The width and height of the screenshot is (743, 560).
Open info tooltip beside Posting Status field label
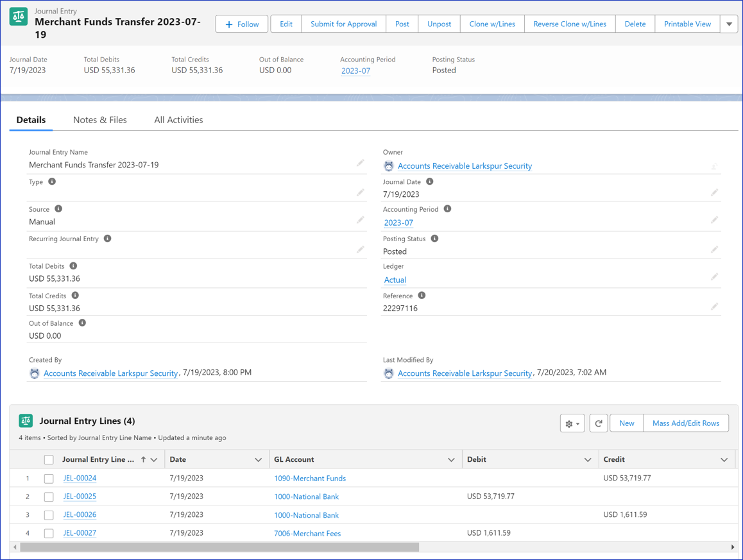pos(434,239)
